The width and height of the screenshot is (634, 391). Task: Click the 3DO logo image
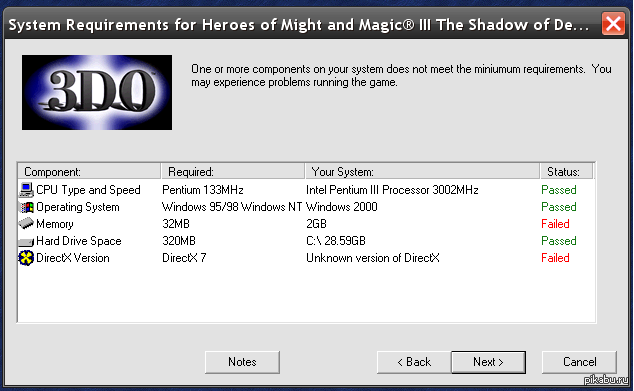[x=97, y=93]
